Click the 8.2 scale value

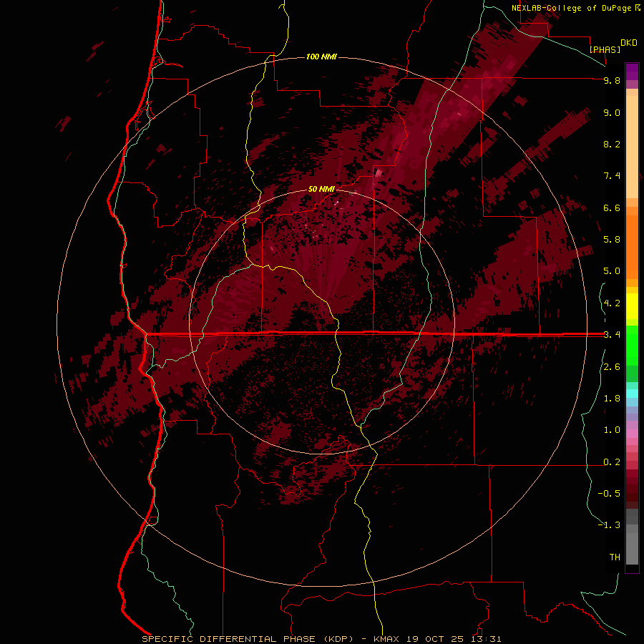612,144
